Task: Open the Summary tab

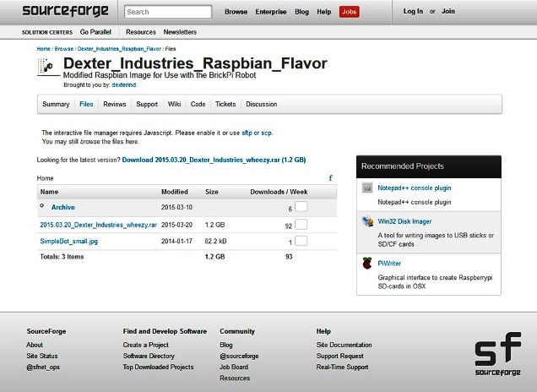Action: pyautogui.click(x=56, y=104)
